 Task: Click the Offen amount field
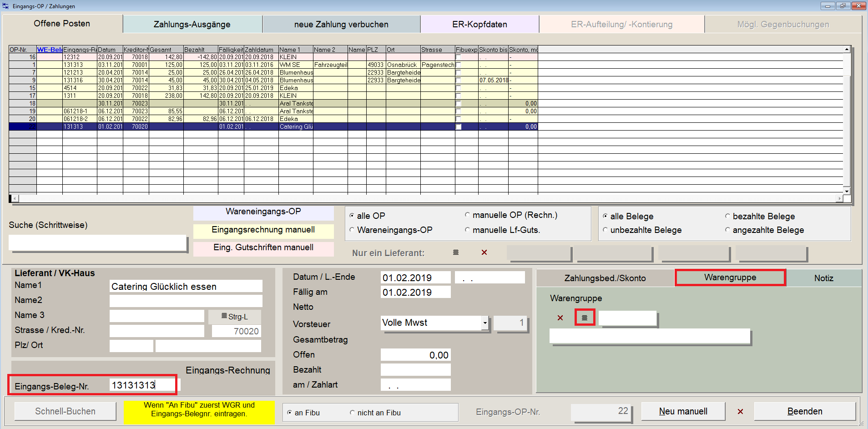coord(415,355)
